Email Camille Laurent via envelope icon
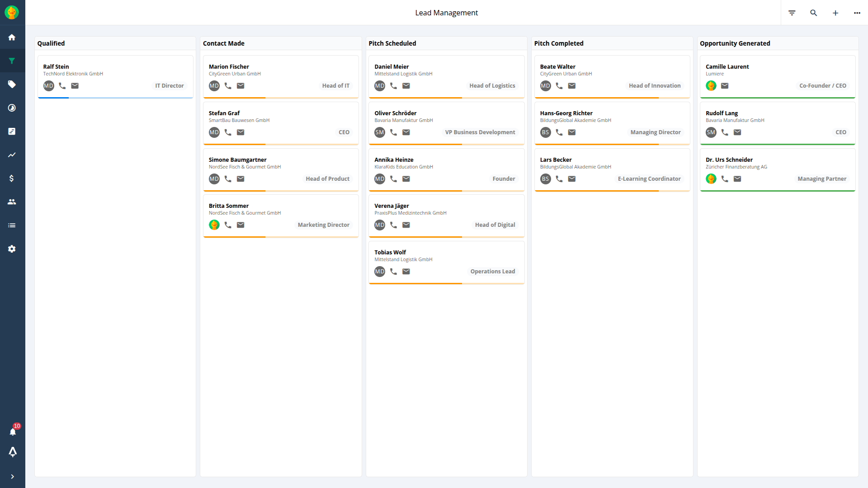Screen dimensions: 868x488 click(724, 86)
